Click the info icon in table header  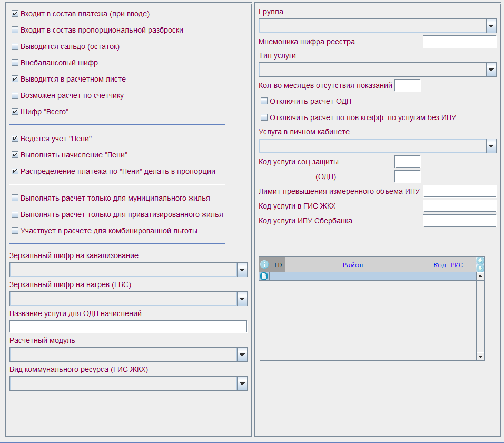pyautogui.click(x=264, y=264)
